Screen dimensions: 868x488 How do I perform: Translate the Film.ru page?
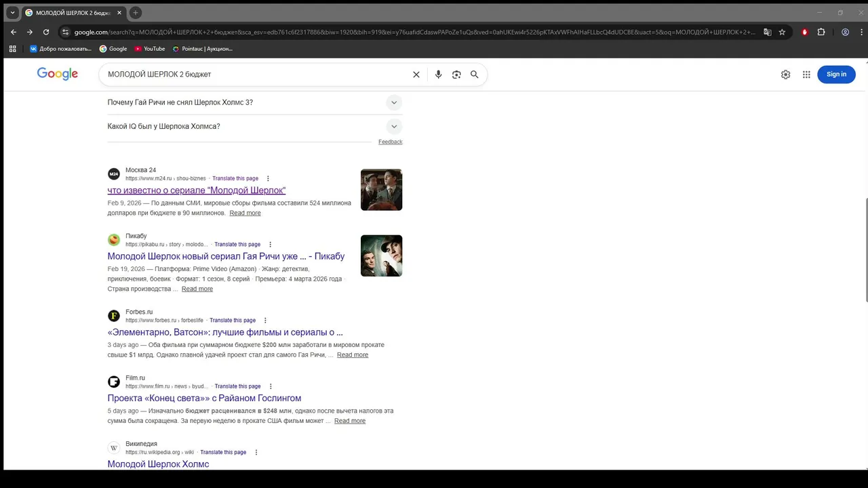point(238,386)
